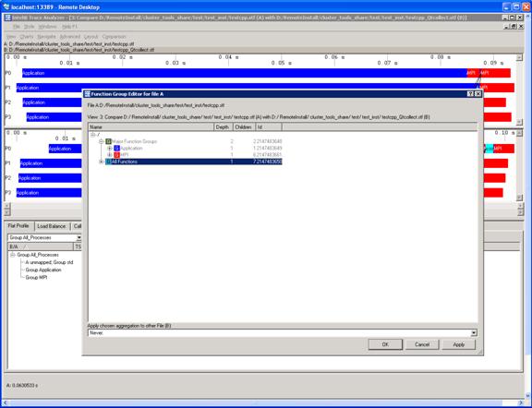Open the 'Apply chosen aggregation' dropdown

click(x=474, y=333)
